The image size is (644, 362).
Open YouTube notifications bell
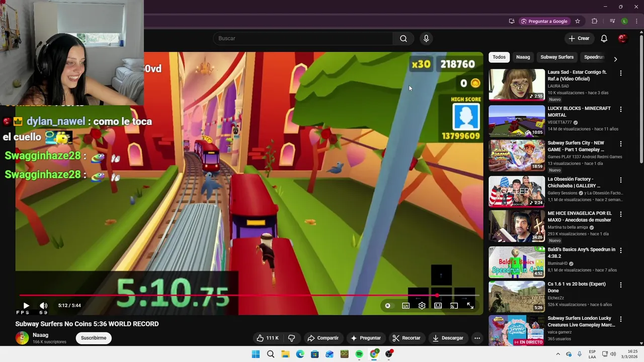[604, 38]
